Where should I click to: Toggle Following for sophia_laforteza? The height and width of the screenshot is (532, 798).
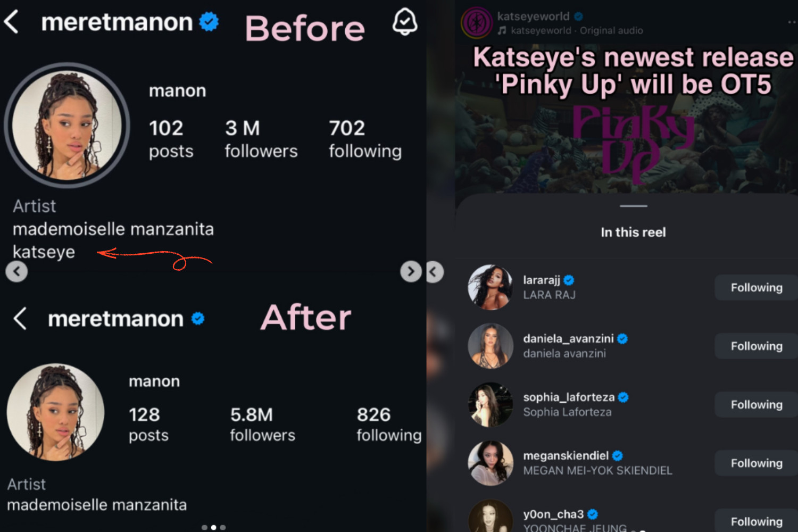click(756, 405)
